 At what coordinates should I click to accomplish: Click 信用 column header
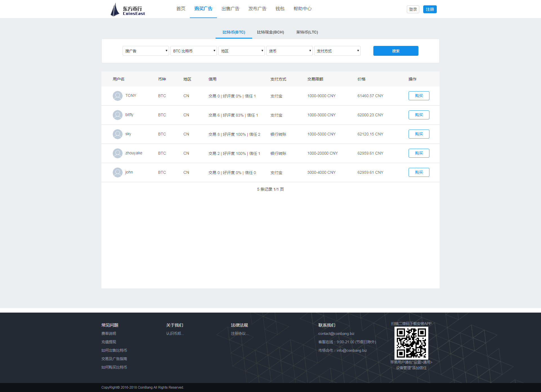(212, 79)
